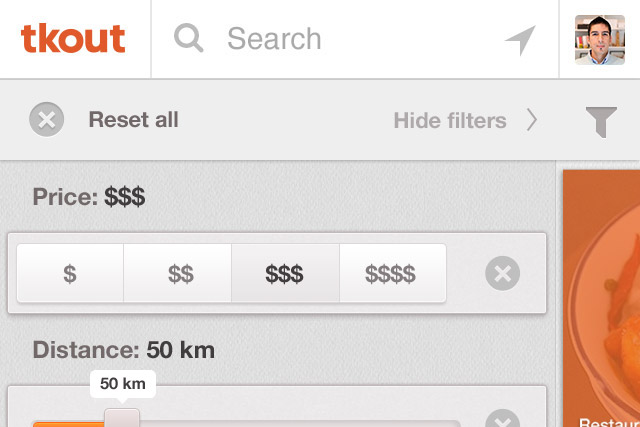Click the 50 km slider tooltip
640x427 pixels.
pyautogui.click(x=123, y=384)
